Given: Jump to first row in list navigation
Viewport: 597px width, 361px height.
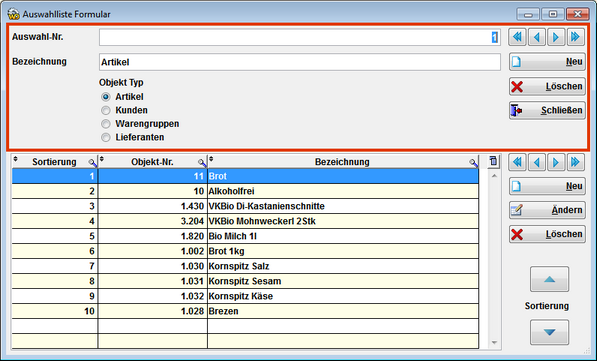Looking at the screenshot, I should (517, 162).
